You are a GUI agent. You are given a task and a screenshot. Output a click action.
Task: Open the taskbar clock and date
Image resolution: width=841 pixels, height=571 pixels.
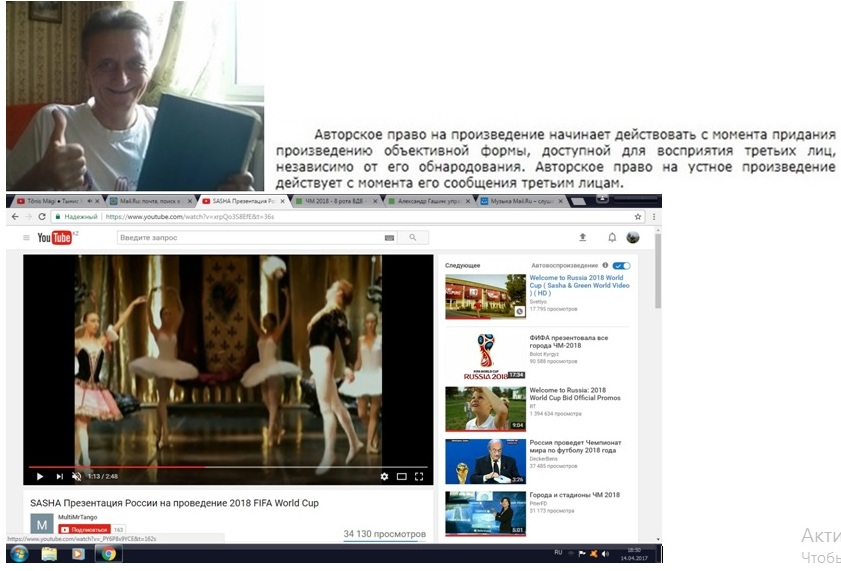(634, 554)
